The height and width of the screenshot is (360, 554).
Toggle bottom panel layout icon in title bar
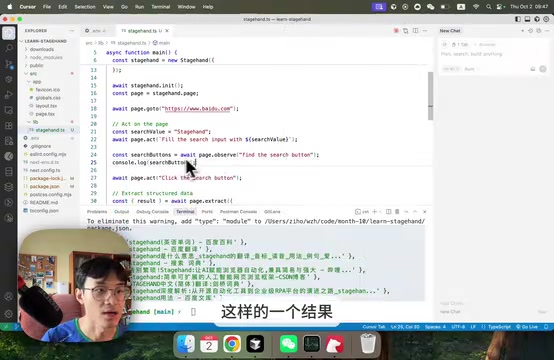pos(527,19)
